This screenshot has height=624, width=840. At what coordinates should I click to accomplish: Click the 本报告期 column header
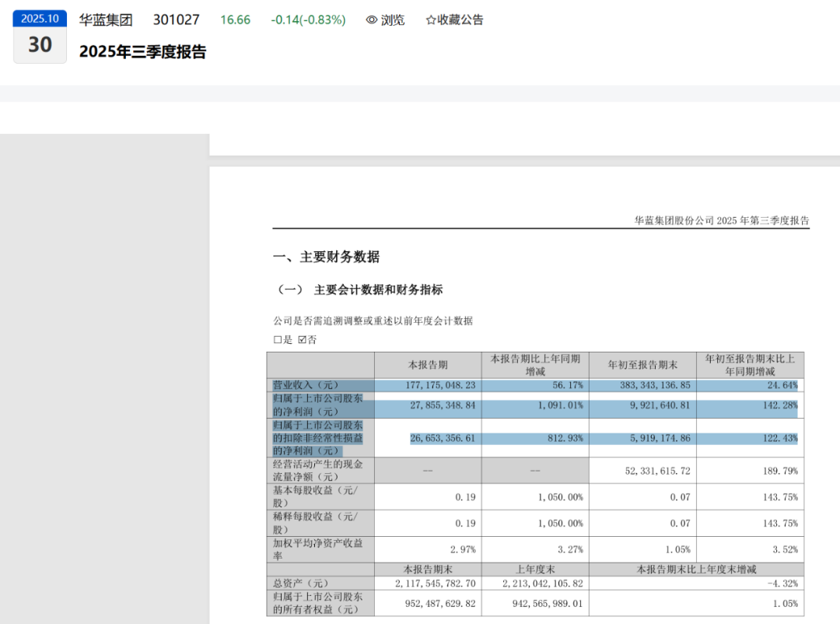pos(428,365)
